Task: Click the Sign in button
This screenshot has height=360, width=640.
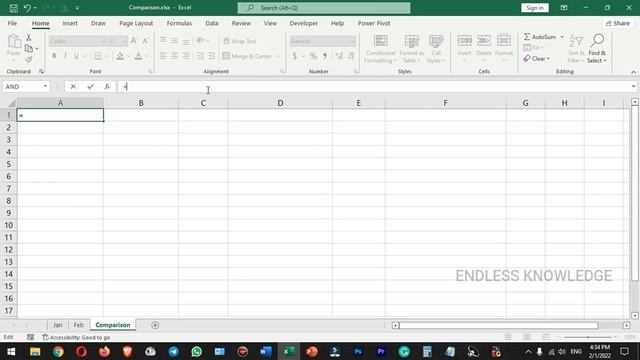Action: click(x=535, y=8)
